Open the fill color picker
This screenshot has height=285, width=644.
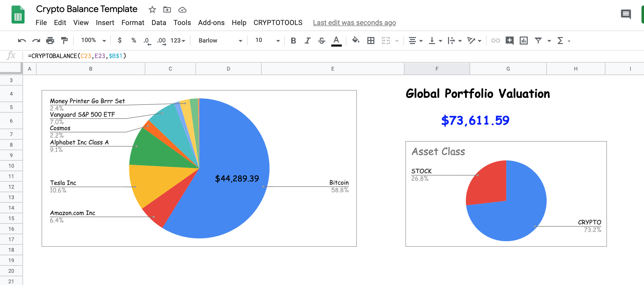pos(356,40)
